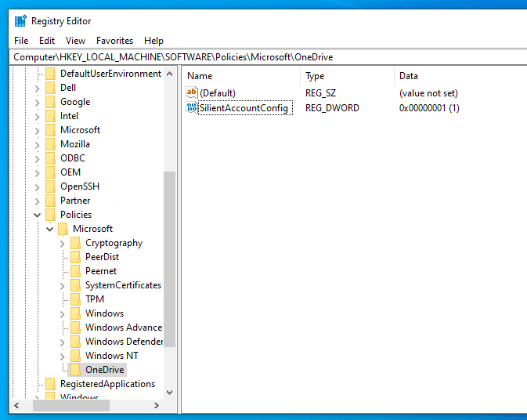Click the REG_SZ type cell
Viewport: 527px width, 420px height.
320,93
